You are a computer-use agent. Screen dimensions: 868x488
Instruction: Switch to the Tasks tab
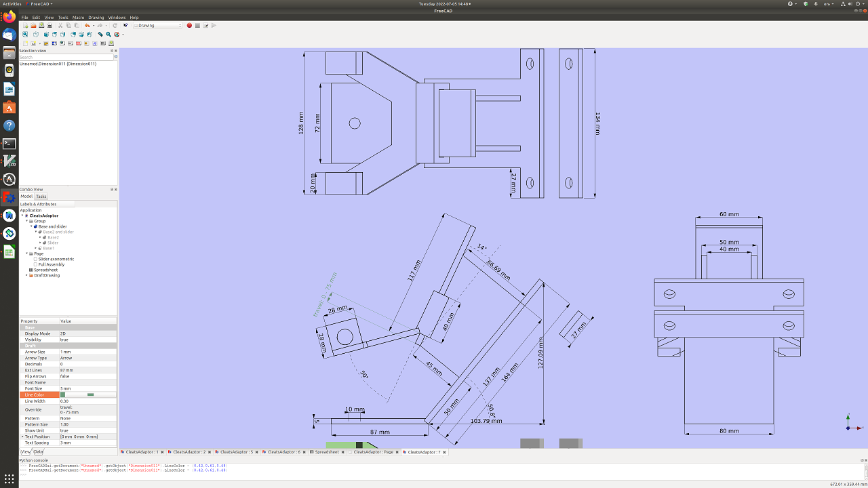41,197
